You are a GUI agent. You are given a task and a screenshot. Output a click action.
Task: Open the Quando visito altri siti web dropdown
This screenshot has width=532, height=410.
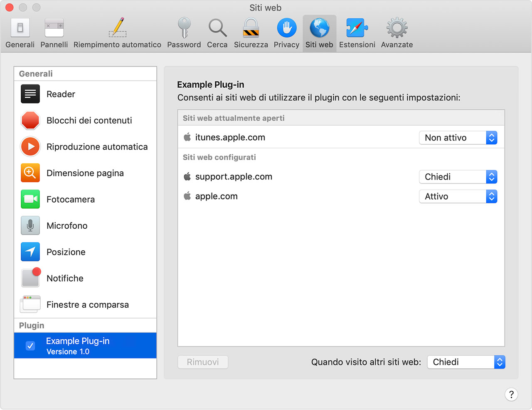click(466, 362)
